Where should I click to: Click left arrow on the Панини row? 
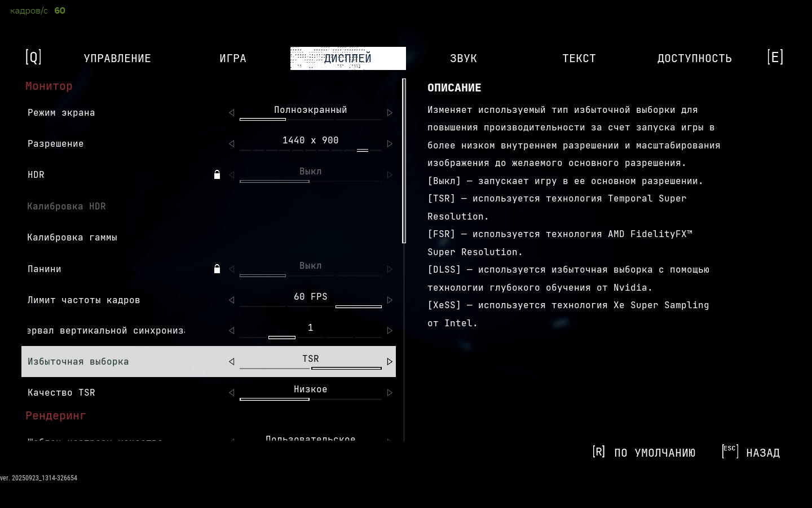231,269
